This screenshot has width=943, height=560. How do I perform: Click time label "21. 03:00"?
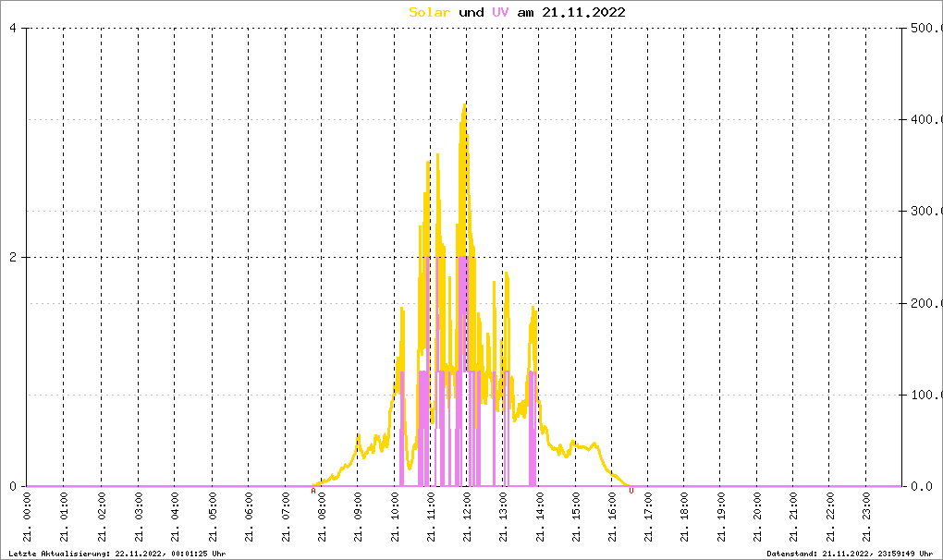click(x=139, y=517)
